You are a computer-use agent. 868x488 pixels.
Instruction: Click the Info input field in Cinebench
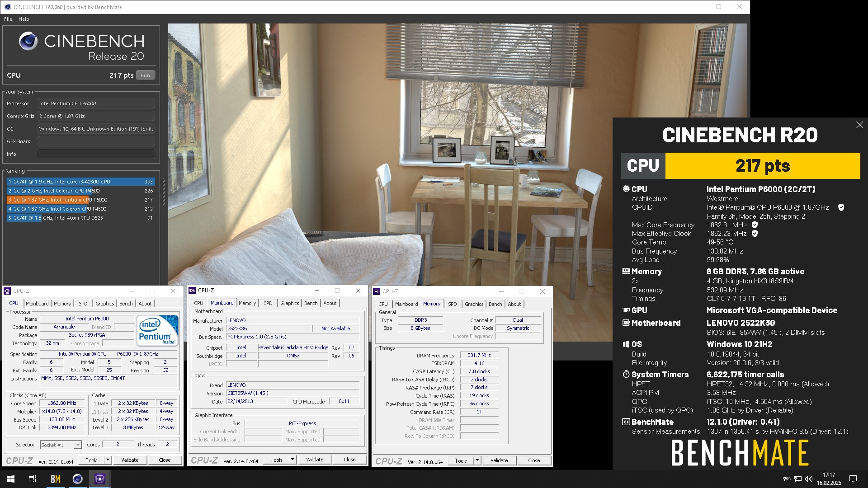(96, 154)
